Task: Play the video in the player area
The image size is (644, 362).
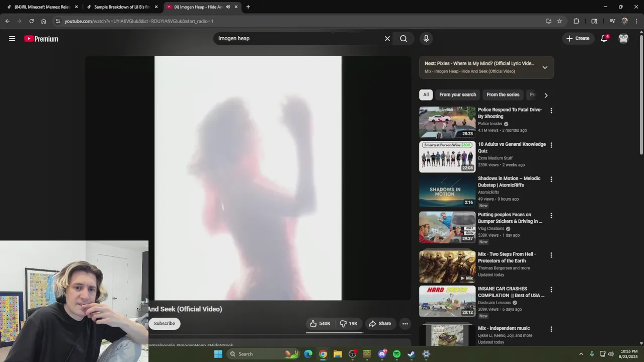Action: click(x=248, y=178)
